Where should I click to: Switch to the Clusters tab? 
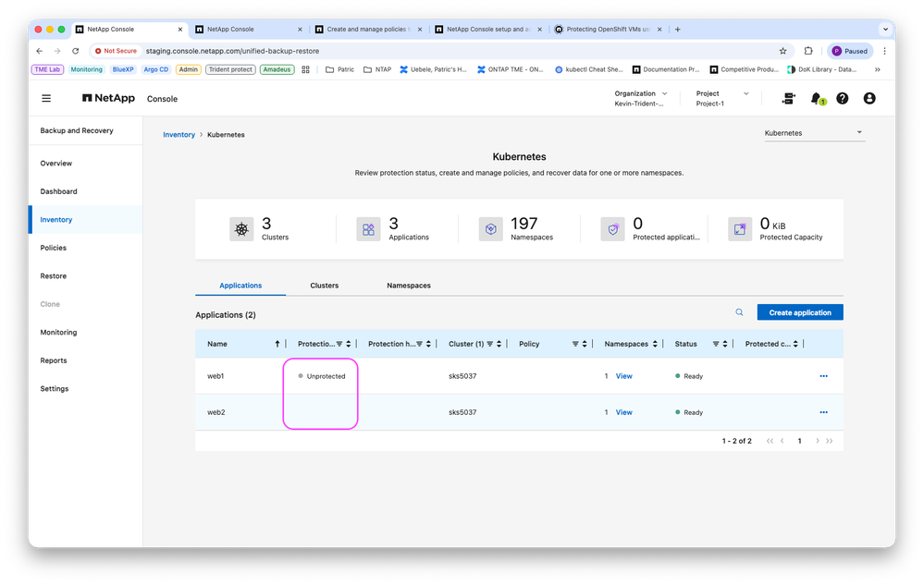(x=324, y=286)
